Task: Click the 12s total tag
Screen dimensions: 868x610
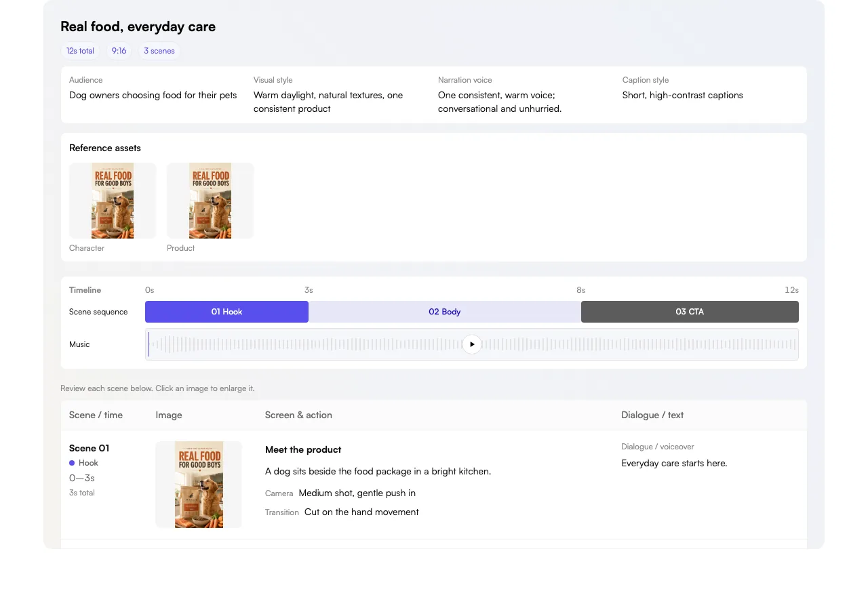Action: 80,51
